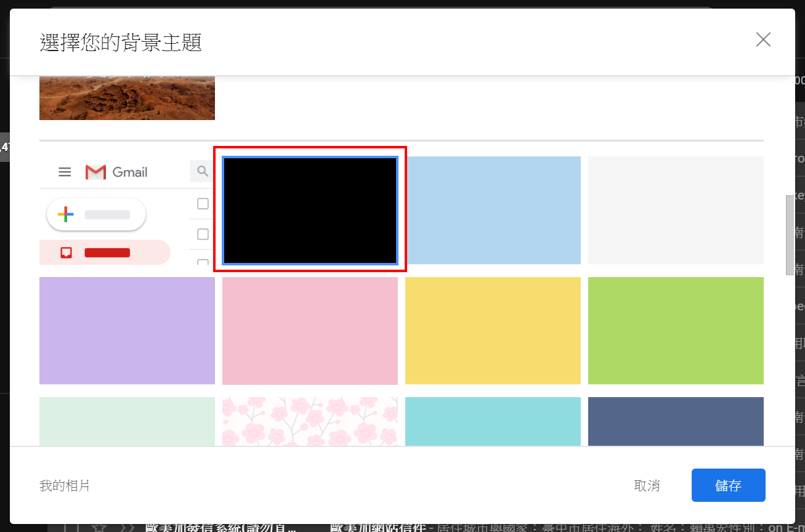This screenshot has height=532, width=805.
Task: Select the slate blue theme swatch
Action: pyautogui.click(x=676, y=421)
